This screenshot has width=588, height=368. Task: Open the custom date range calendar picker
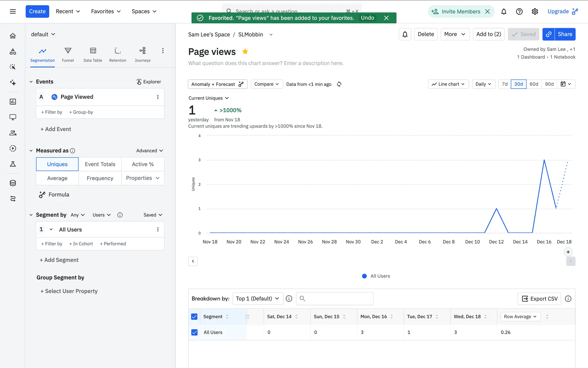[566, 84]
